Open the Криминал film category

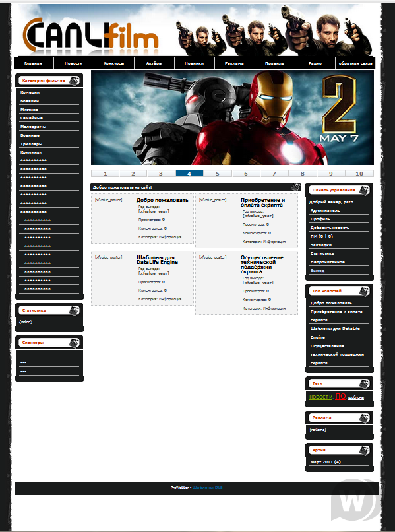(31, 152)
